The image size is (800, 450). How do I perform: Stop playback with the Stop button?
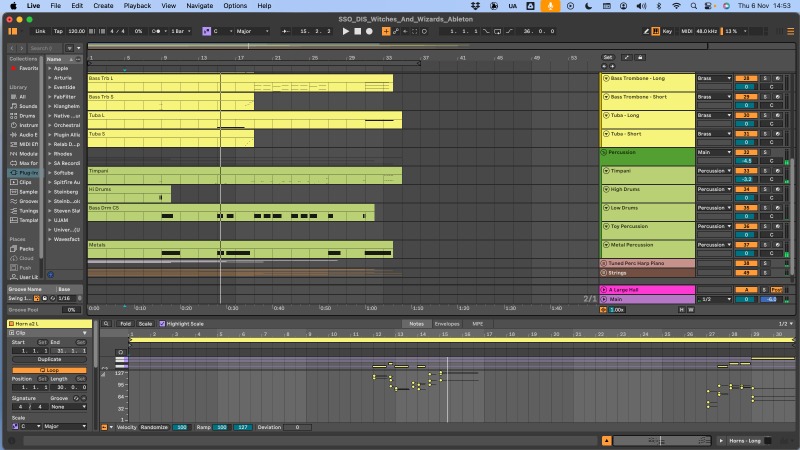[x=358, y=31]
